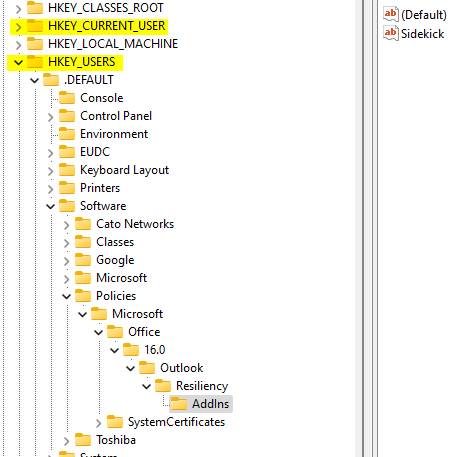
Task: Select the Keyboard Layout key
Action: [x=124, y=170]
